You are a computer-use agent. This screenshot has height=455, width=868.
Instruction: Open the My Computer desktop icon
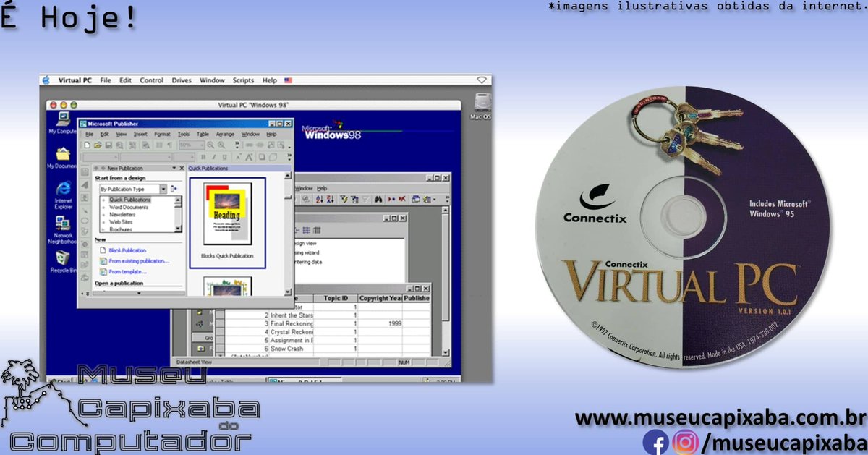62,122
